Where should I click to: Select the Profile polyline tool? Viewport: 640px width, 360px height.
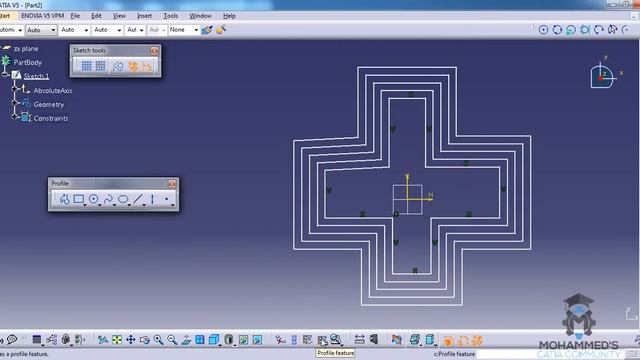(64, 200)
